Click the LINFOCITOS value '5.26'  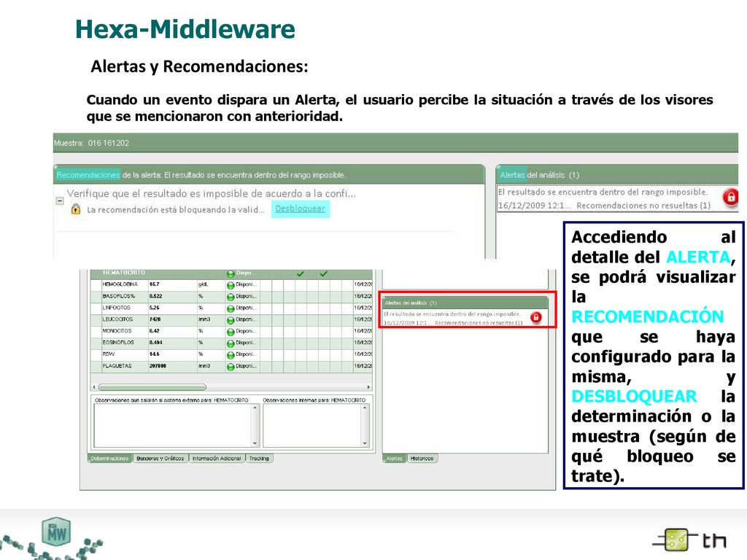(155, 308)
